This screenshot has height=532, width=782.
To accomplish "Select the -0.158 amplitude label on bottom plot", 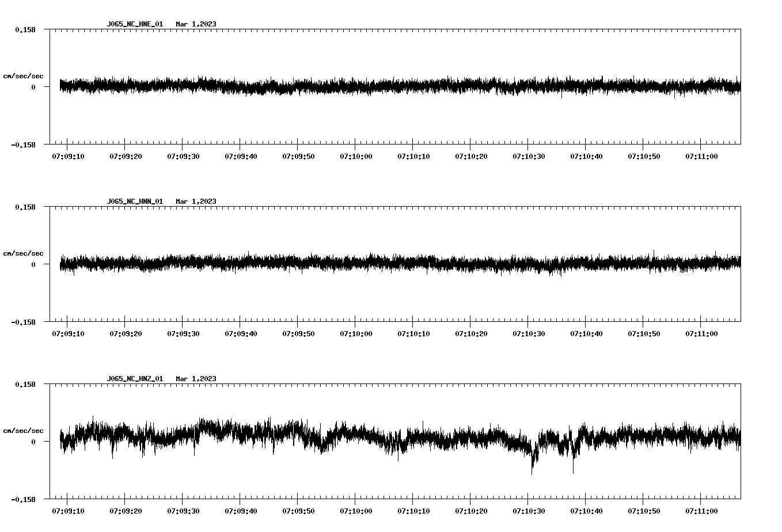I will 24,500.
